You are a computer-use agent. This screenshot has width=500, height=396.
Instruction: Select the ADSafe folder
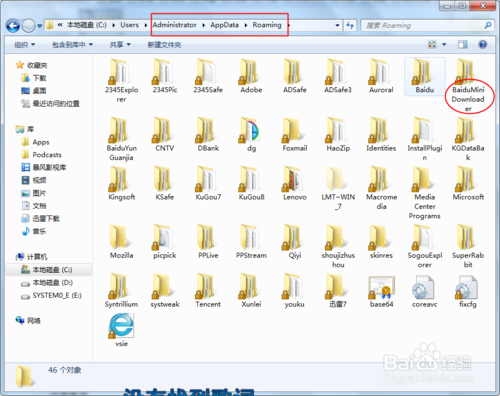pyautogui.click(x=295, y=76)
